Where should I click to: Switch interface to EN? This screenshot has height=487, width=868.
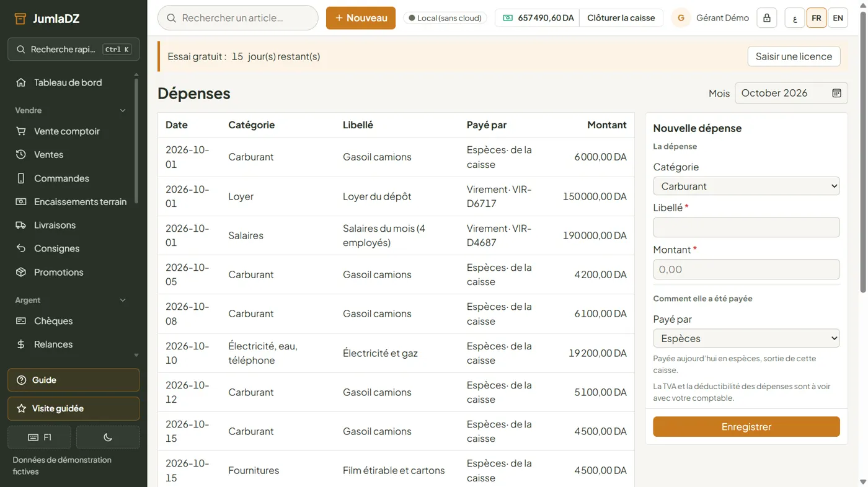(838, 18)
